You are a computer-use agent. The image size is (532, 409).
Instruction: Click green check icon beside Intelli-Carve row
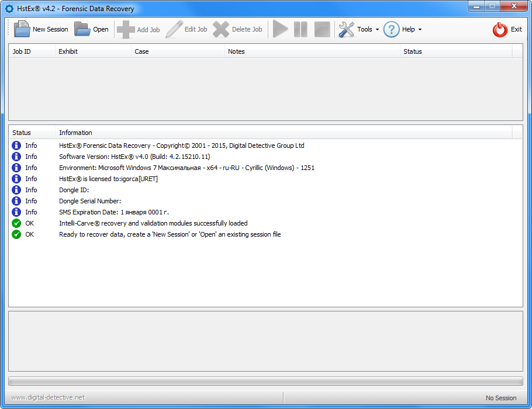pyautogui.click(x=16, y=223)
